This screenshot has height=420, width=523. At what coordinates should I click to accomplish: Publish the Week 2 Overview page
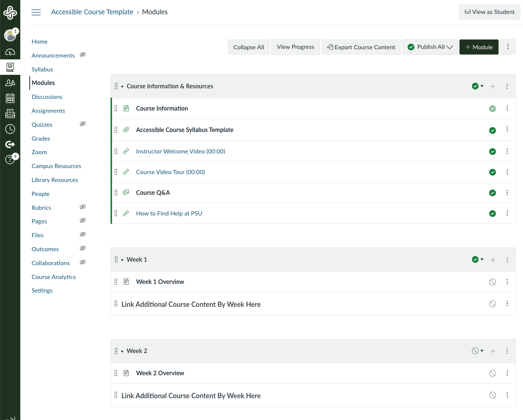pos(492,373)
